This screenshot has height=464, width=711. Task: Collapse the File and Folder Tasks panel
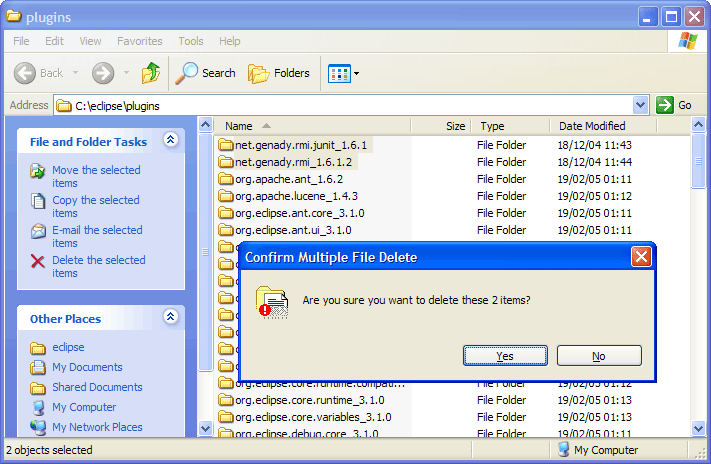[x=170, y=140]
